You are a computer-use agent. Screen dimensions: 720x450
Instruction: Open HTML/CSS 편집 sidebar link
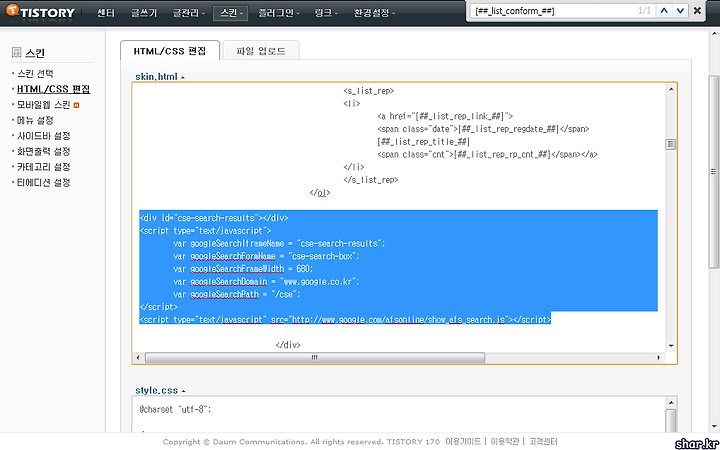[53, 89]
